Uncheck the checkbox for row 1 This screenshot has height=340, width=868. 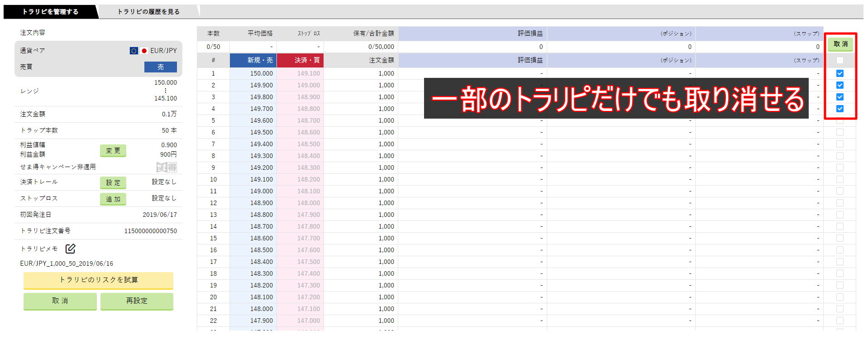[x=840, y=73]
